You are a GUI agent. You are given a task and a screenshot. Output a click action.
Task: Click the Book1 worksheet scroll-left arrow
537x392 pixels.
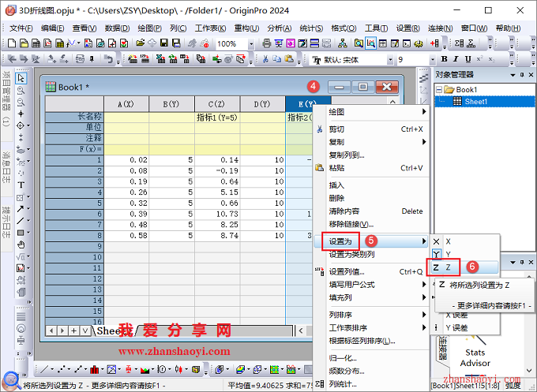click(x=301, y=330)
